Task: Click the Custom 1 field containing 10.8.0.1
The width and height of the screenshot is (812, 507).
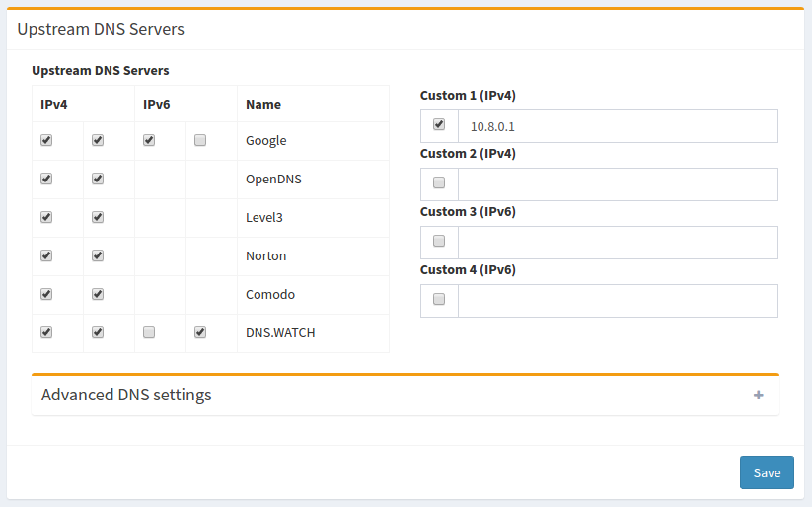Action: coord(618,126)
